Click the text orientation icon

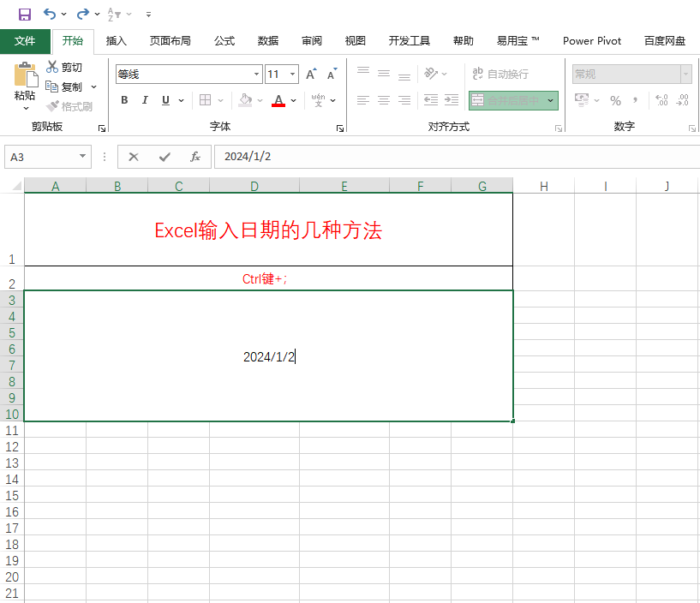coord(431,73)
